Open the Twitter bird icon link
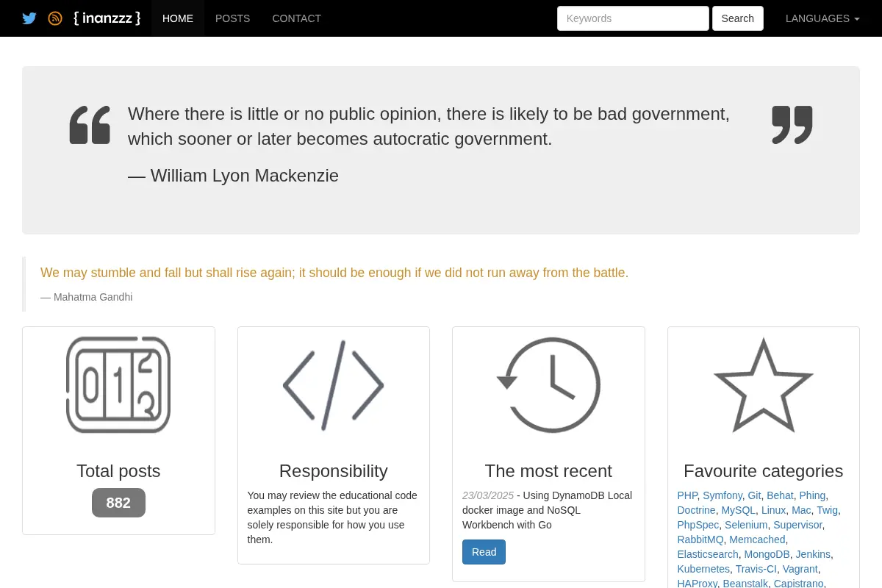 (29, 18)
